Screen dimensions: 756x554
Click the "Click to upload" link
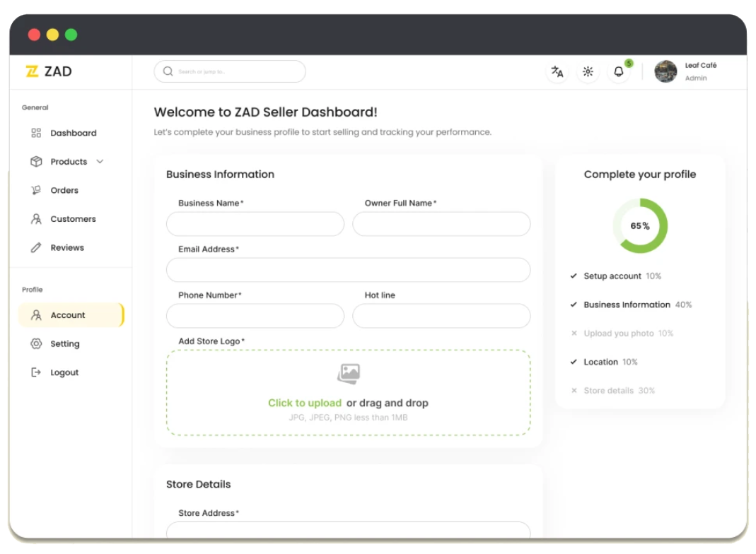click(305, 403)
